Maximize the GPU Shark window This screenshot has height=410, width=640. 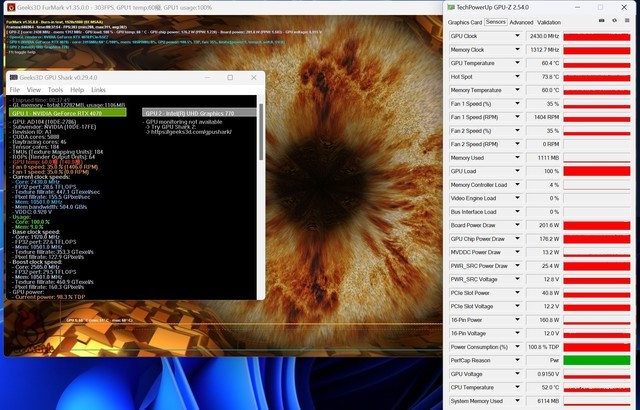229,77
